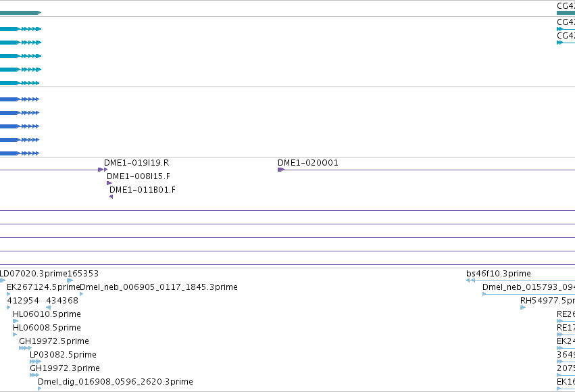Select the 165353 EST label
The height and width of the screenshot is (392, 575).
pos(83,274)
